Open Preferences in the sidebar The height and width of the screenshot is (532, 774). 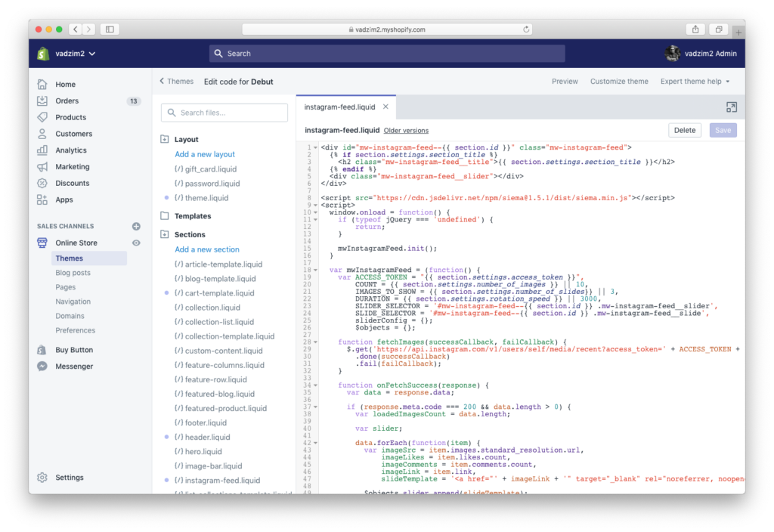point(75,330)
